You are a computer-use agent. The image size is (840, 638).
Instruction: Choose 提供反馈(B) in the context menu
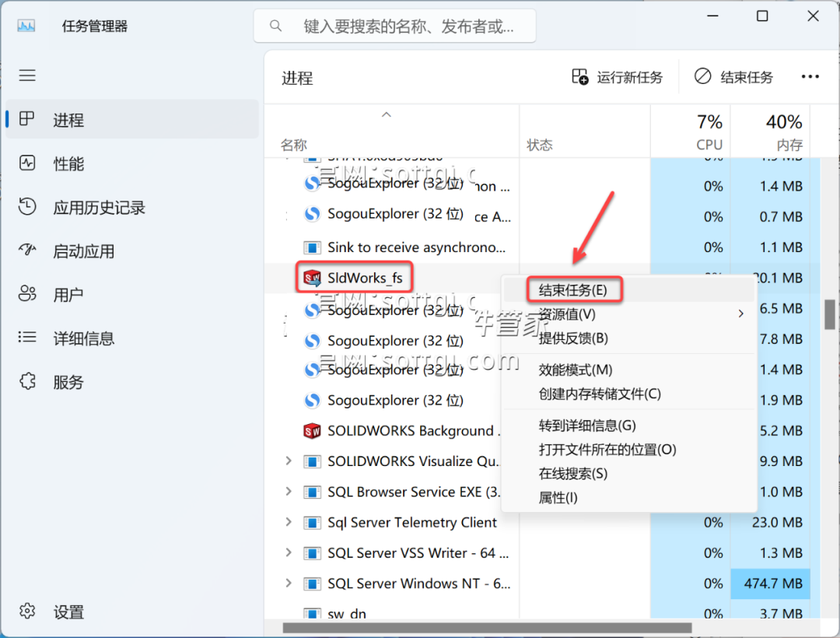[x=629, y=338]
